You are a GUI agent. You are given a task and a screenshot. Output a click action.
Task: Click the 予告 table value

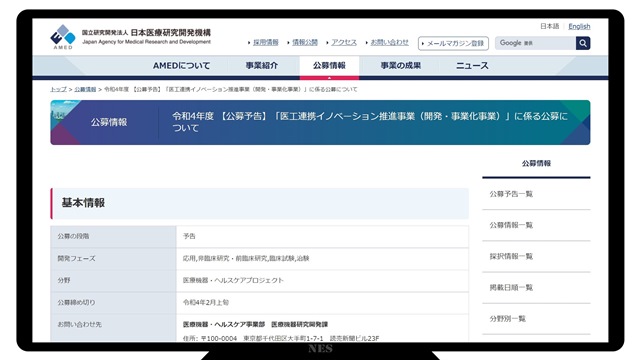189,236
